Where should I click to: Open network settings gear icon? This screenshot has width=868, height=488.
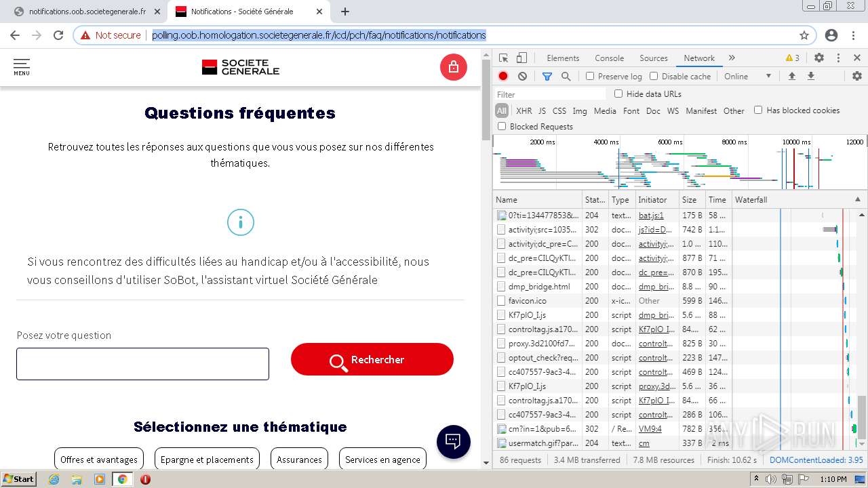(857, 77)
